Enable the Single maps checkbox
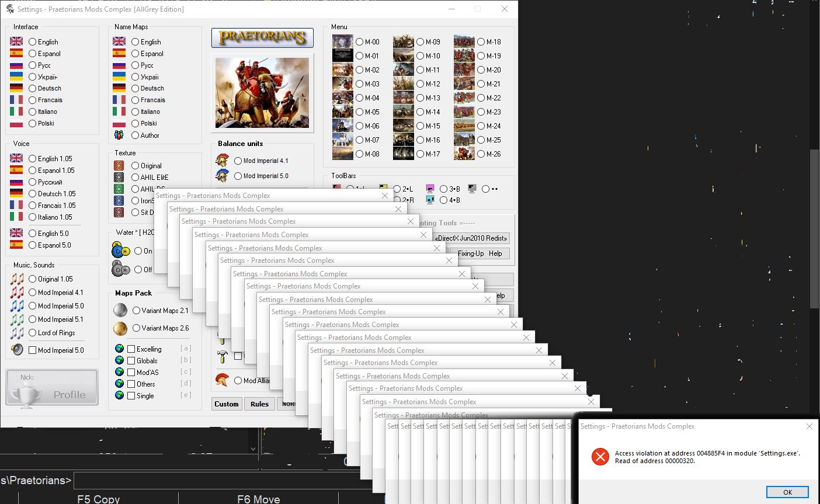Viewport: 820px width, 504px height. [131, 395]
